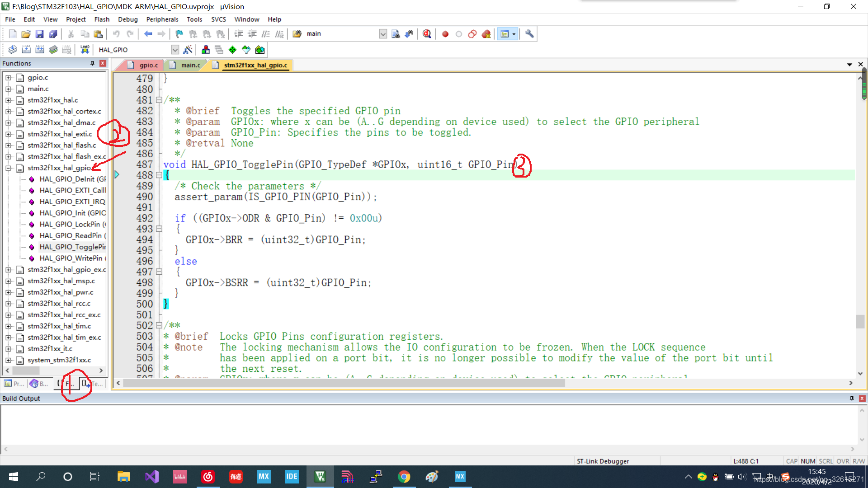Kill all breakpoints icon
868x488 pixels.
coord(486,34)
